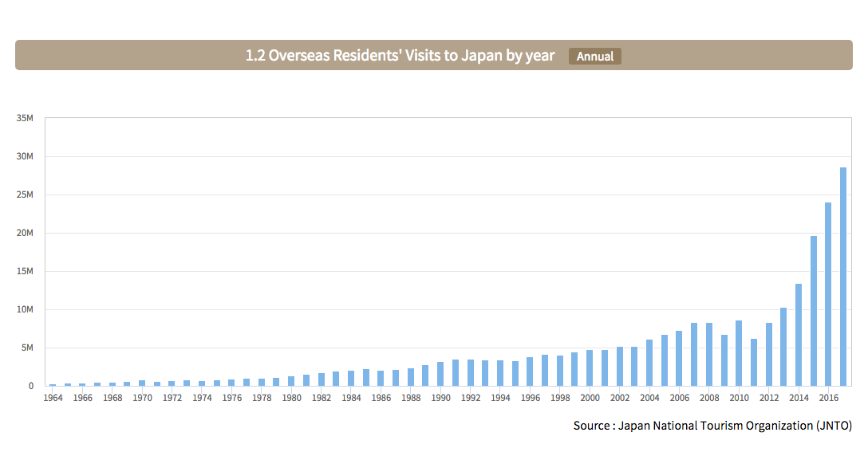Choose the 1996 bar in the chart
The width and height of the screenshot is (868, 452).
(x=530, y=371)
